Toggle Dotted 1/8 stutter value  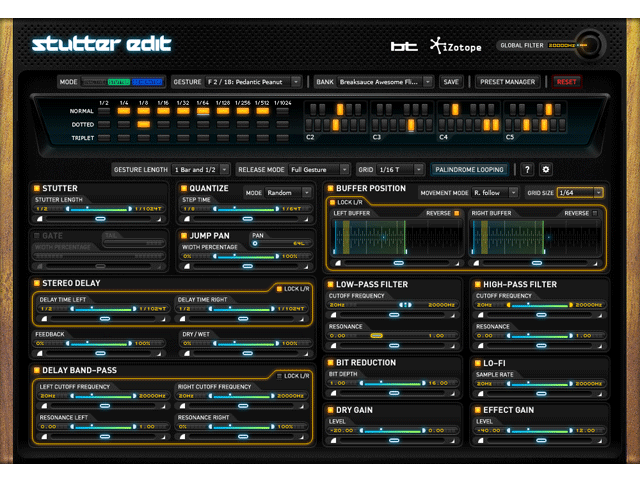143,124
